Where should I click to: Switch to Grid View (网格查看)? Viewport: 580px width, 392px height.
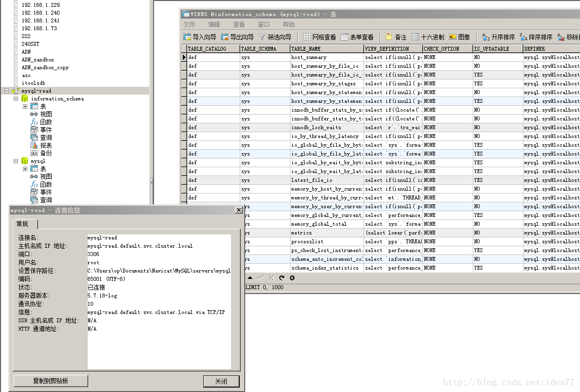tap(320, 37)
